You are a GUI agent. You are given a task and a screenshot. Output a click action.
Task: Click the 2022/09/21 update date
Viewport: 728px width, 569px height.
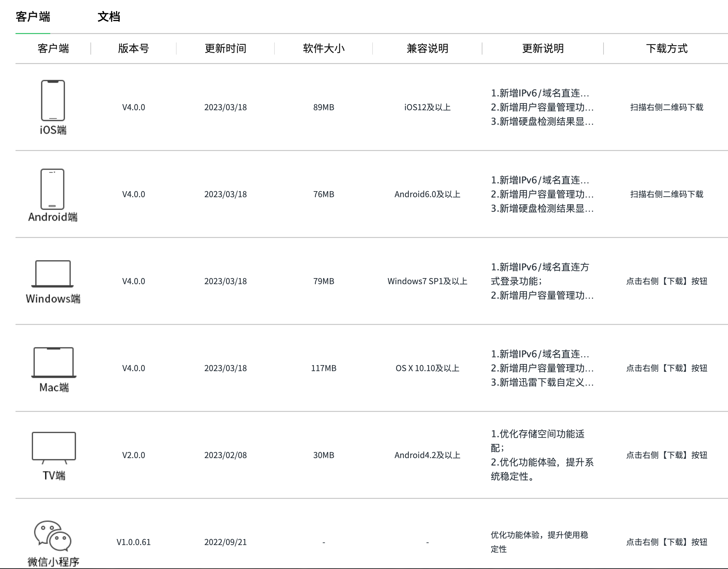click(225, 542)
